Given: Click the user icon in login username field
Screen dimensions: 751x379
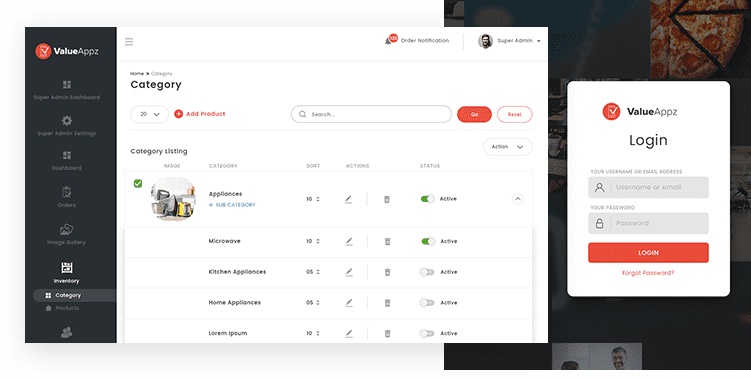Looking at the screenshot, I should (599, 187).
